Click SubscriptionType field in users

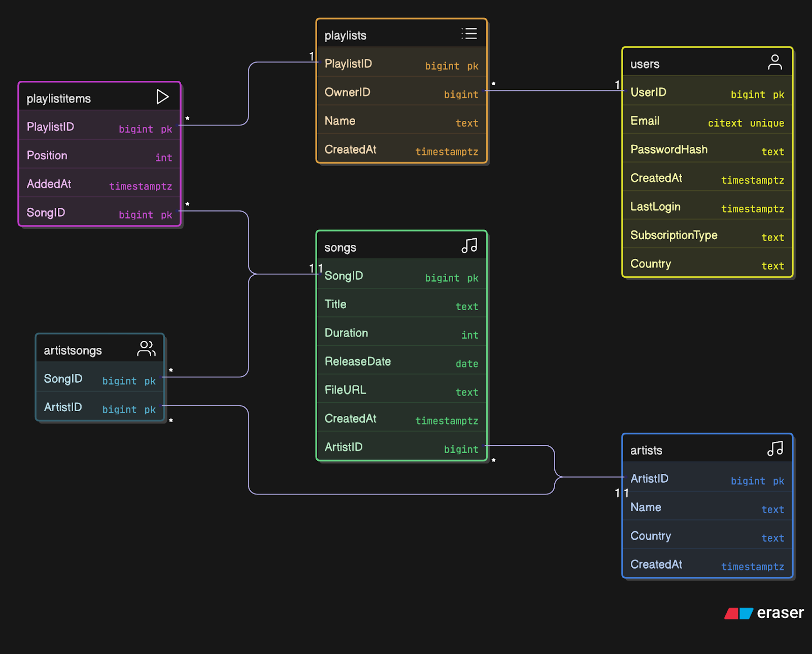(x=707, y=234)
